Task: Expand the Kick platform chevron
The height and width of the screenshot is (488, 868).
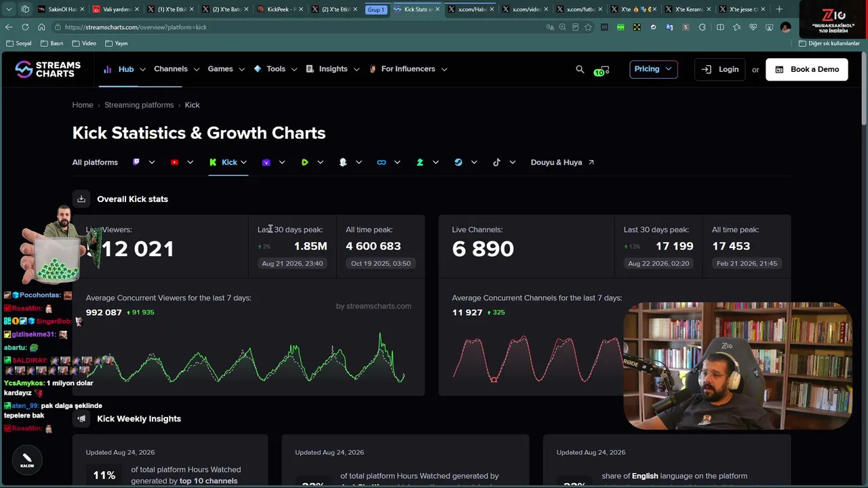Action: [243, 162]
